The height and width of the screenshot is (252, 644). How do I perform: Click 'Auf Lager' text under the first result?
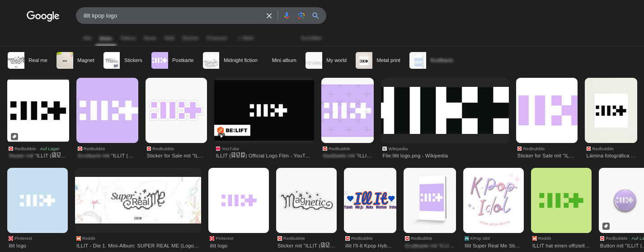pyautogui.click(x=50, y=148)
